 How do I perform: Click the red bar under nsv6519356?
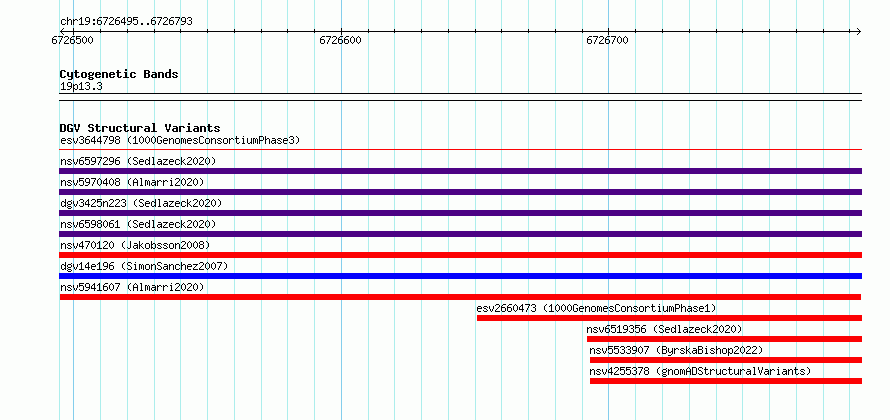(x=724, y=339)
